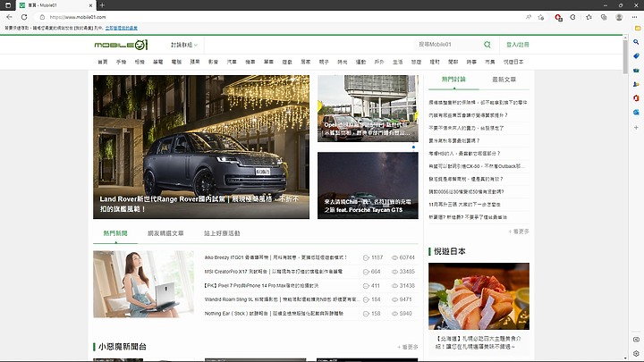Click the blue carousel dot beside thumbnails

coord(413,147)
